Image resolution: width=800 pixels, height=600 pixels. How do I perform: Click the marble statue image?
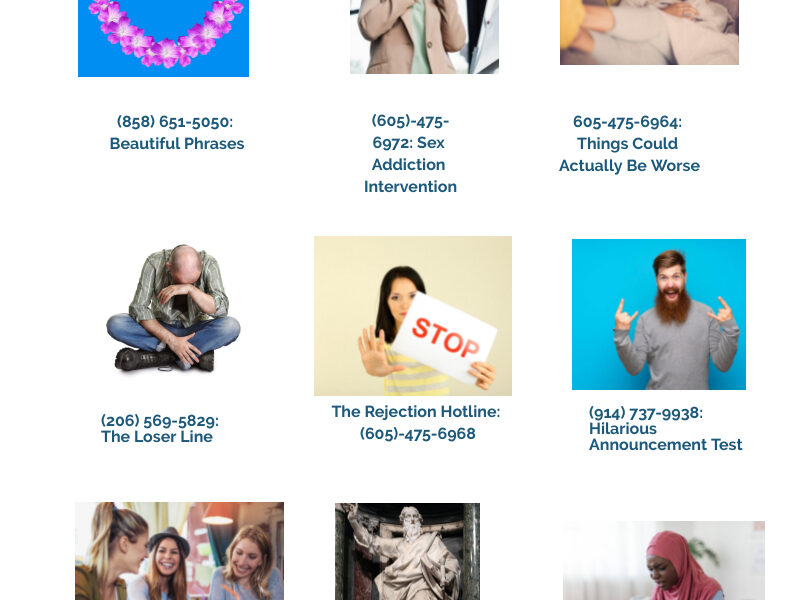click(x=407, y=552)
